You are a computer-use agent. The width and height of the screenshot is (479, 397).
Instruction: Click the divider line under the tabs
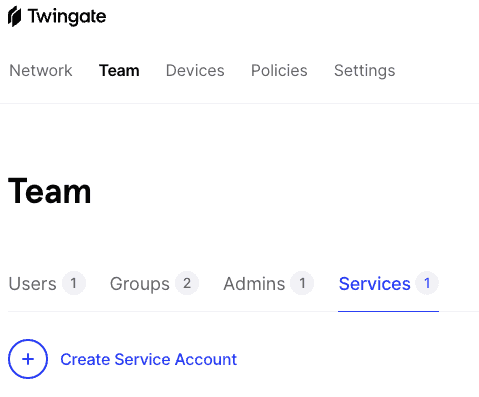pyautogui.click(x=243, y=311)
